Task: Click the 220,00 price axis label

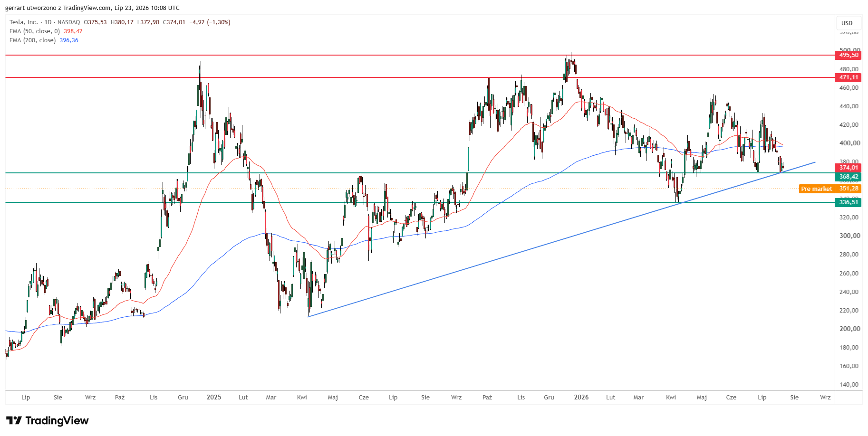Action: pos(849,310)
